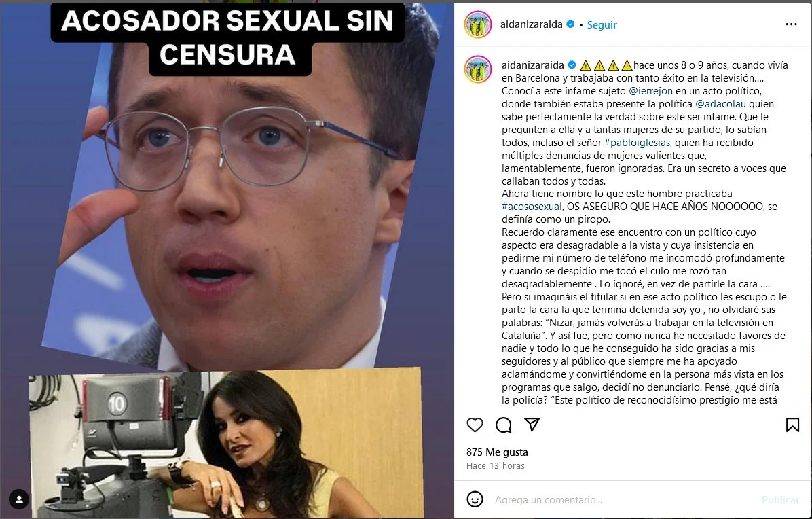Viewport: 812px width, 519px height.
Task: Share post using paper plane icon
Action: [x=532, y=425]
